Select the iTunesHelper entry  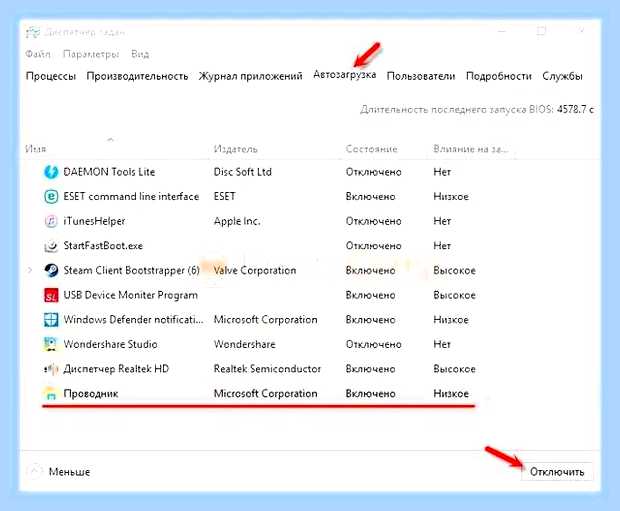click(95, 221)
